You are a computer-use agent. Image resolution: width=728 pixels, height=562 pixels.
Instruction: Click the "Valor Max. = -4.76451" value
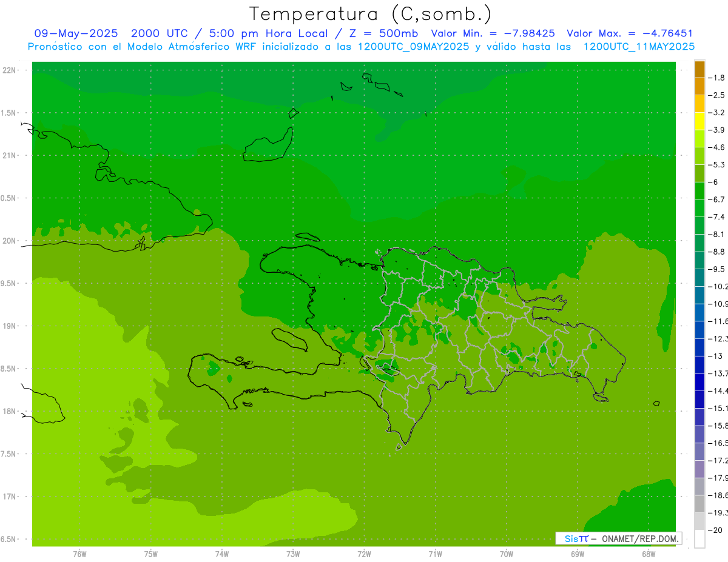click(x=630, y=33)
